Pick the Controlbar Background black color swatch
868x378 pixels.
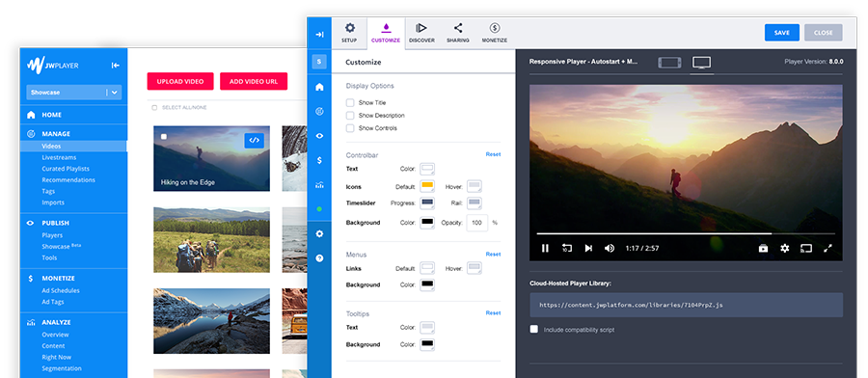coord(427,223)
